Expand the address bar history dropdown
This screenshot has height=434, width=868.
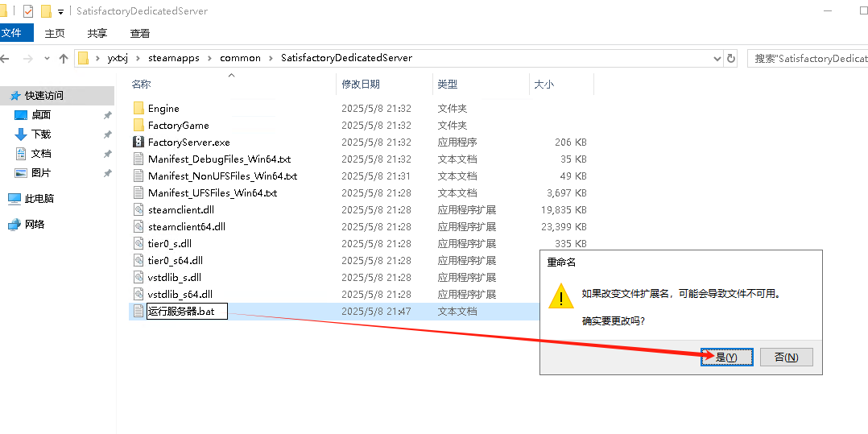click(717, 58)
